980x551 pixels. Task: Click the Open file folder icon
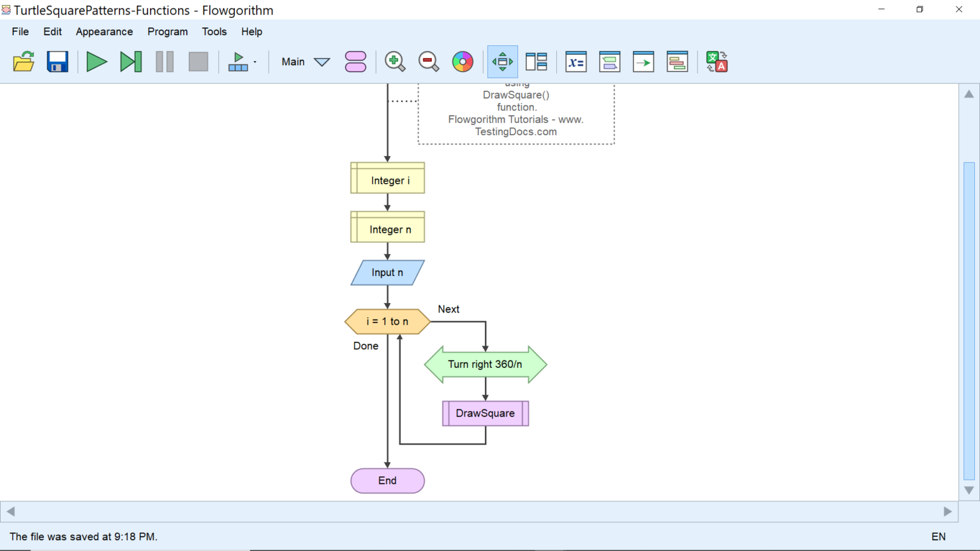(24, 62)
